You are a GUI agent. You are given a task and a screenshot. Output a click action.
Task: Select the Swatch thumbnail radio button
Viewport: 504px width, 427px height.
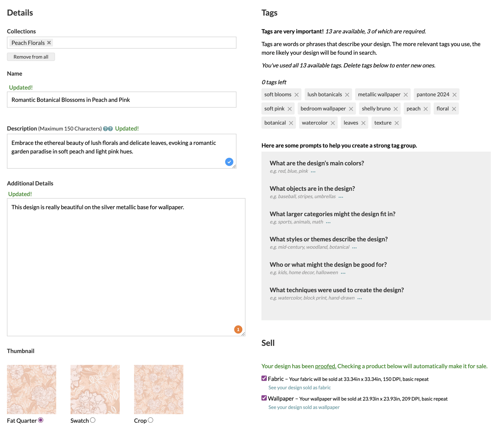click(93, 420)
